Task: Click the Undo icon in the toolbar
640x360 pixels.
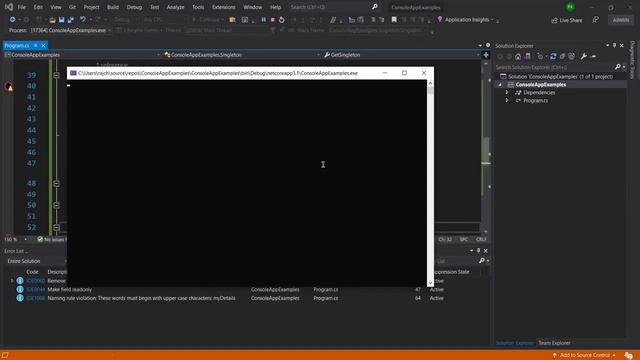Action: (x=83, y=20)
